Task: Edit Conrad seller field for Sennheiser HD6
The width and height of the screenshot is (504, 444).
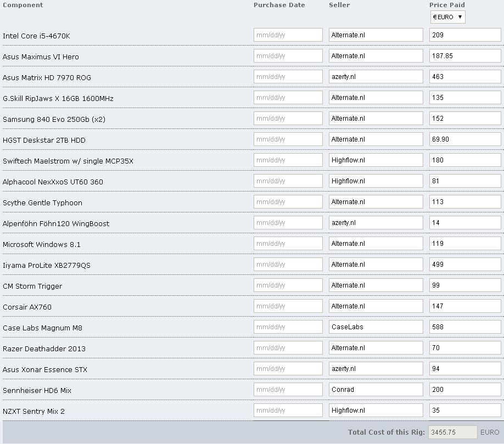Action: pyautogui.click(x=376, y=390)
